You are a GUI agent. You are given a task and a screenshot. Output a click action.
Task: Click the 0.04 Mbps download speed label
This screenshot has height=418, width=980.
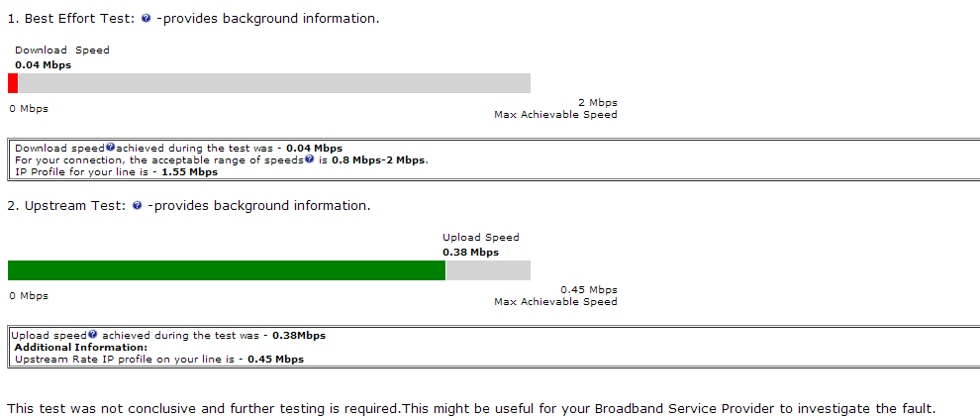[44, 65]
